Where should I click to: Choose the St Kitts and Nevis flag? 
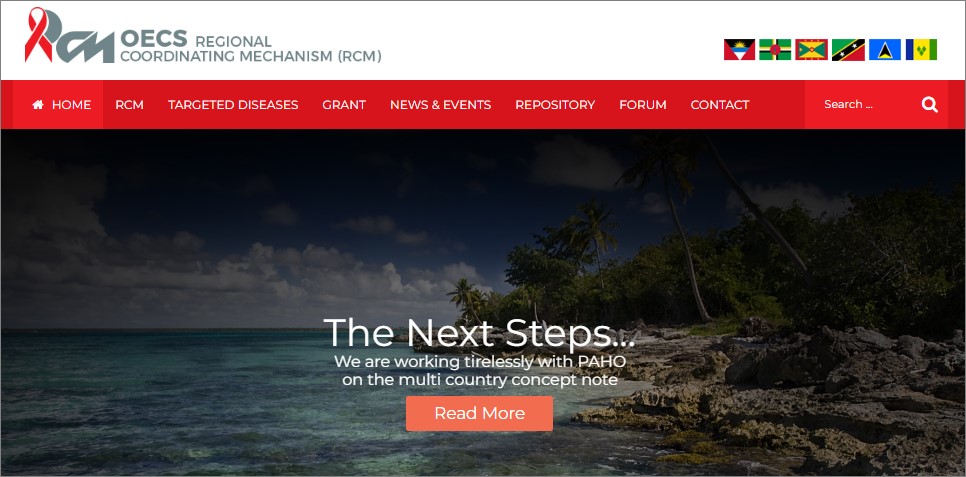pyautogui.click(x=848, y=49)
